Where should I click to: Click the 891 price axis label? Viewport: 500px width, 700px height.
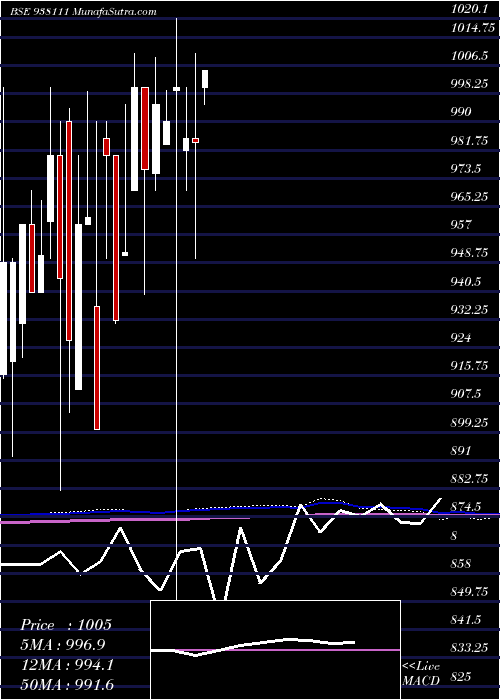tap(461, 450)
